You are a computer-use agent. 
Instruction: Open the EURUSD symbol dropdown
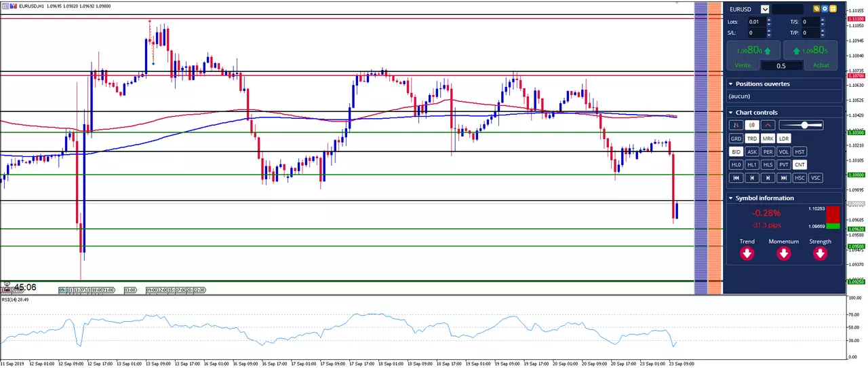(x=765, y=10)
